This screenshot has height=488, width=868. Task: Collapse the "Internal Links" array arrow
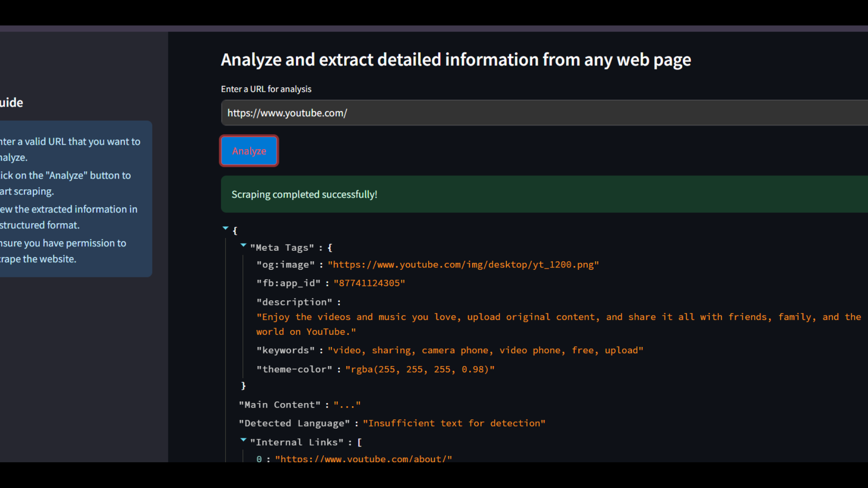point(243,440)
